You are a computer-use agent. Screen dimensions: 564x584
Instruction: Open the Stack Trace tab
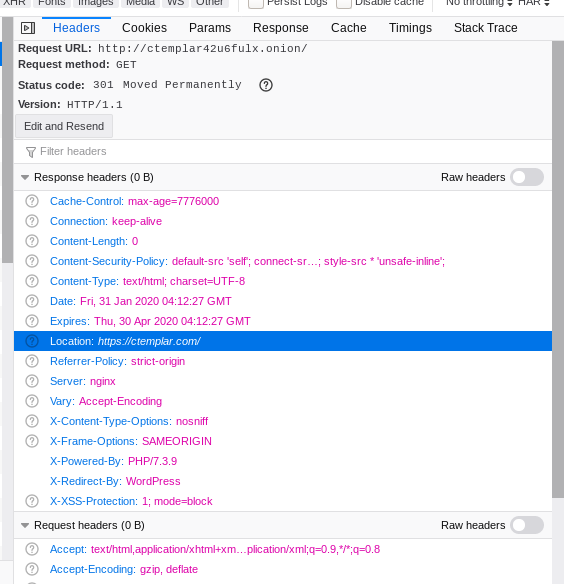point(486,28)
